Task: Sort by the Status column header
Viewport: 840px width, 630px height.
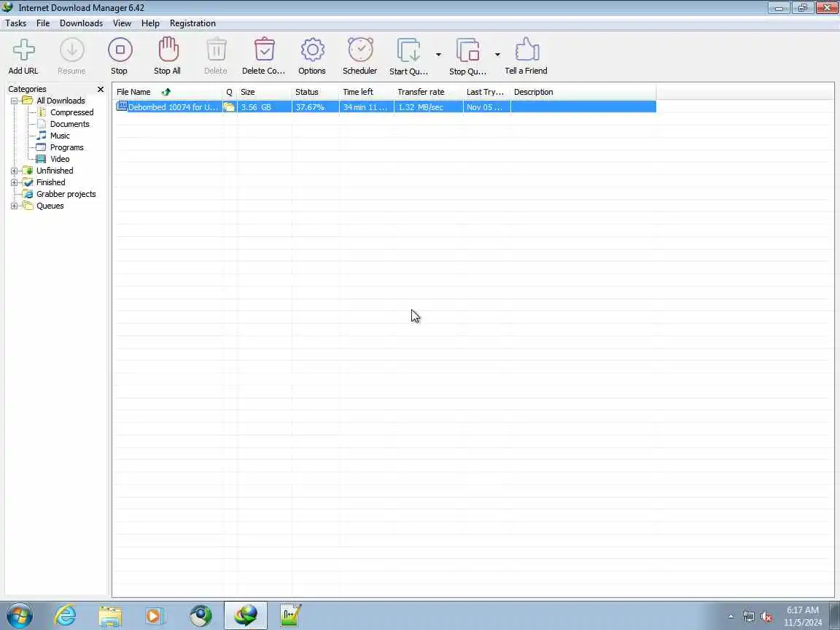Action: [316, 92]
